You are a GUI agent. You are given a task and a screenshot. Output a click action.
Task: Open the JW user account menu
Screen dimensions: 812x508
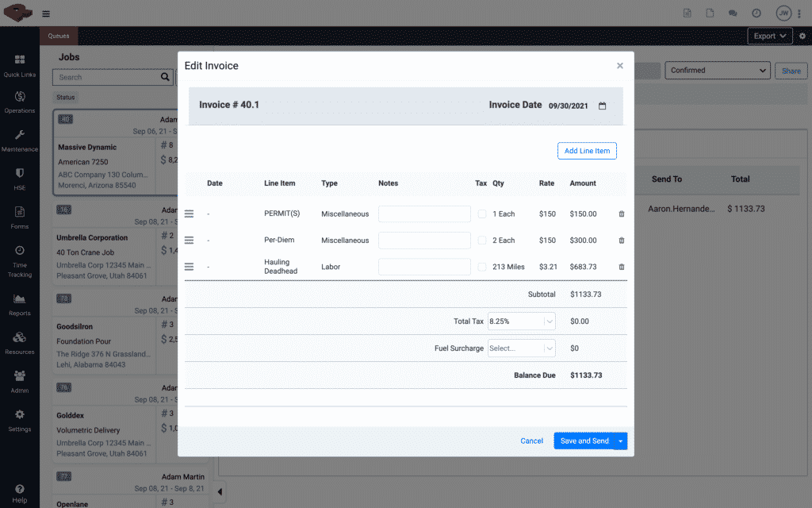pyautogui.click(x=783, y=13)
